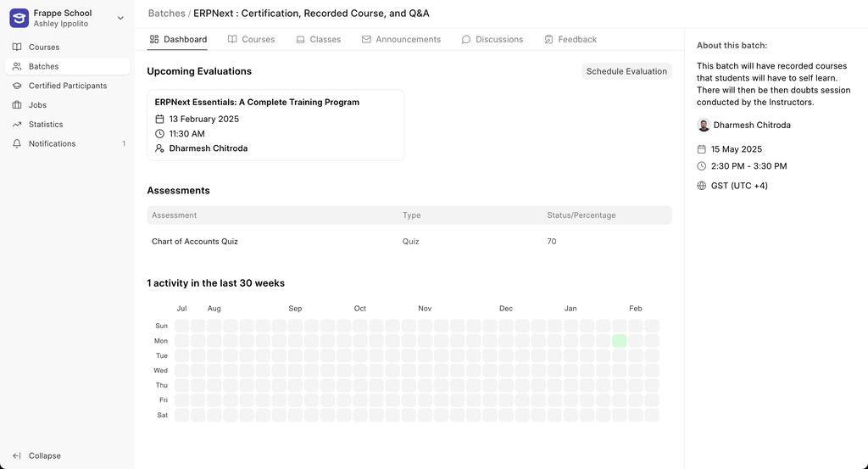Go to the Discussions tab
This screenshot has width=868, height=469.
pos(492,39)
